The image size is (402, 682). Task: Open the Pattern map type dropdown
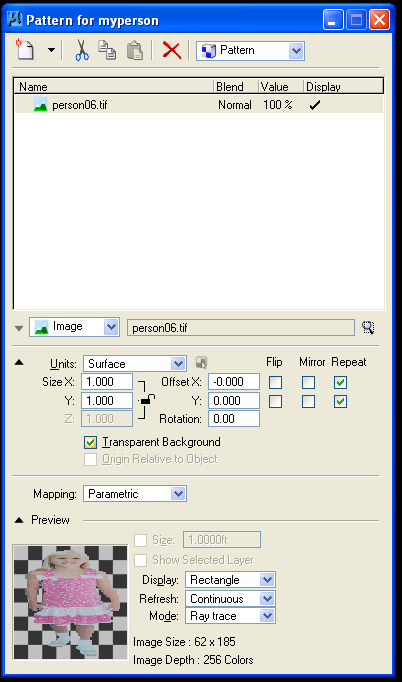point(250,51)
